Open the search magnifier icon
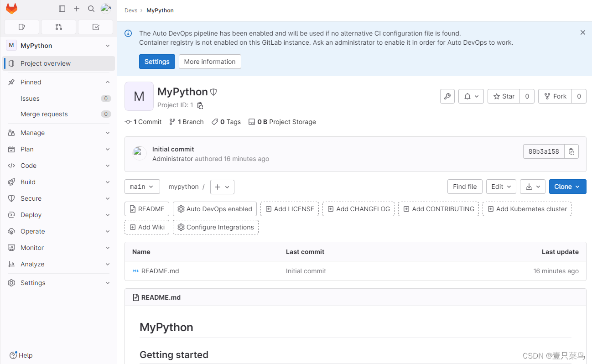The image size is (592, 364). 91,9
